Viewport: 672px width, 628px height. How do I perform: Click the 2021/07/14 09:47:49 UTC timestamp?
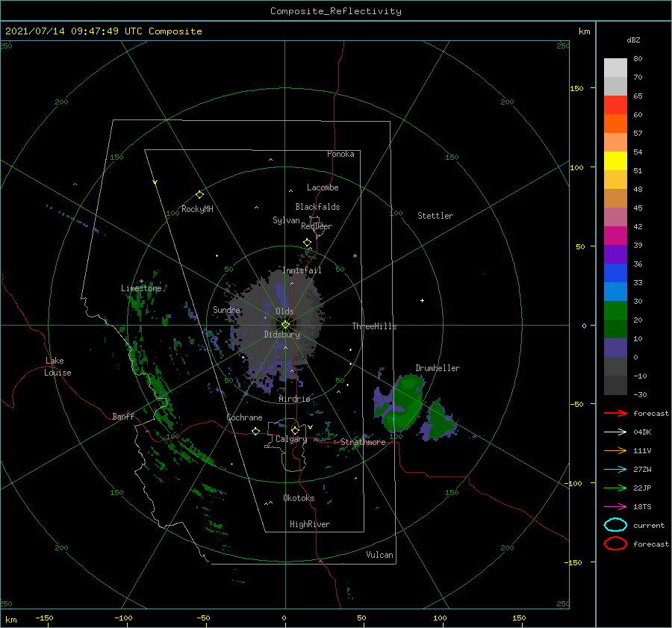coord(73,31)
